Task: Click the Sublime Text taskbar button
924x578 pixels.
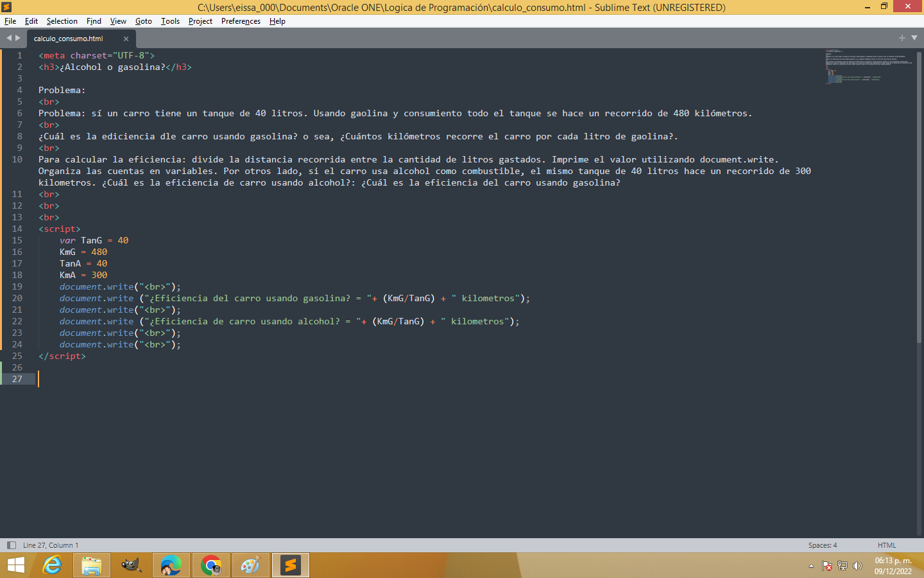Action: pos(291,565)
